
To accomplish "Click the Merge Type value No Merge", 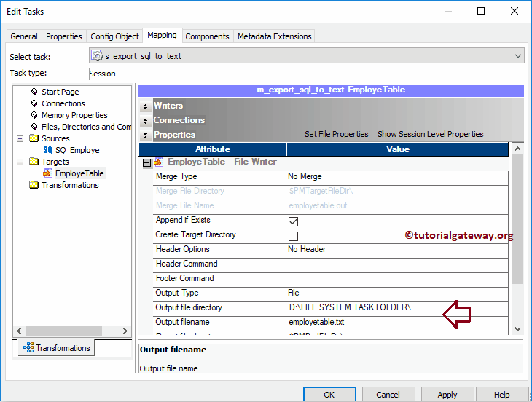I will click(397, 176).
